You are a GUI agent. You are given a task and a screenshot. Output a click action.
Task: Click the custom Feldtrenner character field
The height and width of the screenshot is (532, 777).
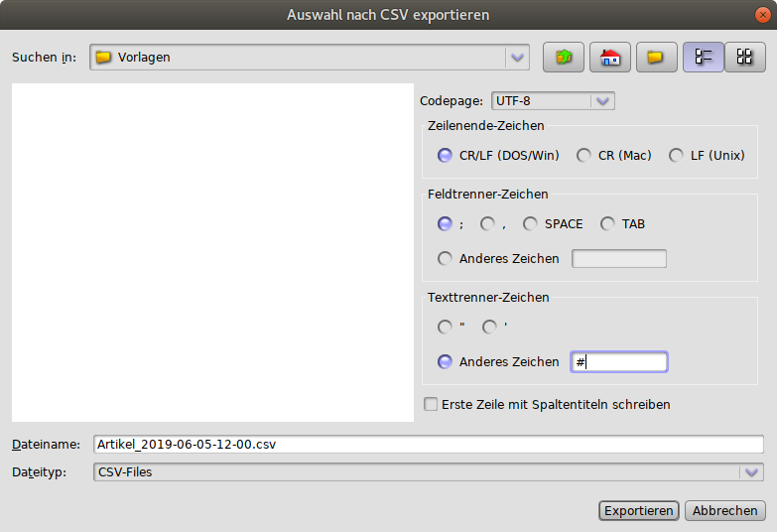tap(619, 259)
